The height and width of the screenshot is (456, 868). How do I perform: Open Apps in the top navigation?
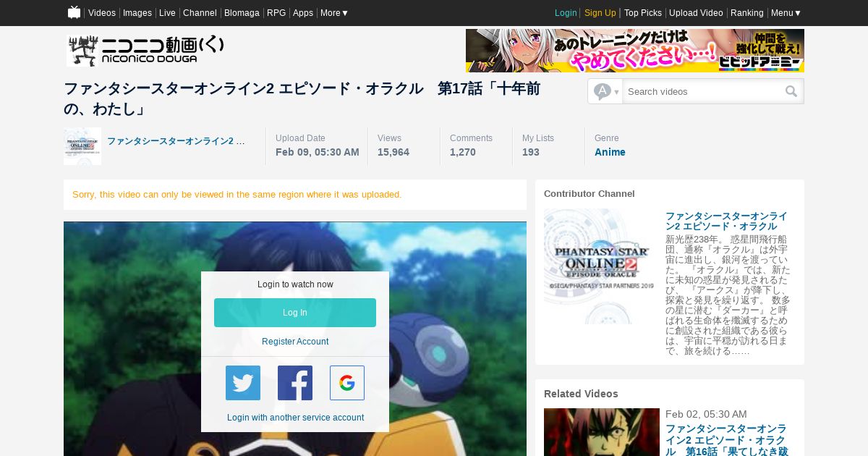tap(303, 13)
